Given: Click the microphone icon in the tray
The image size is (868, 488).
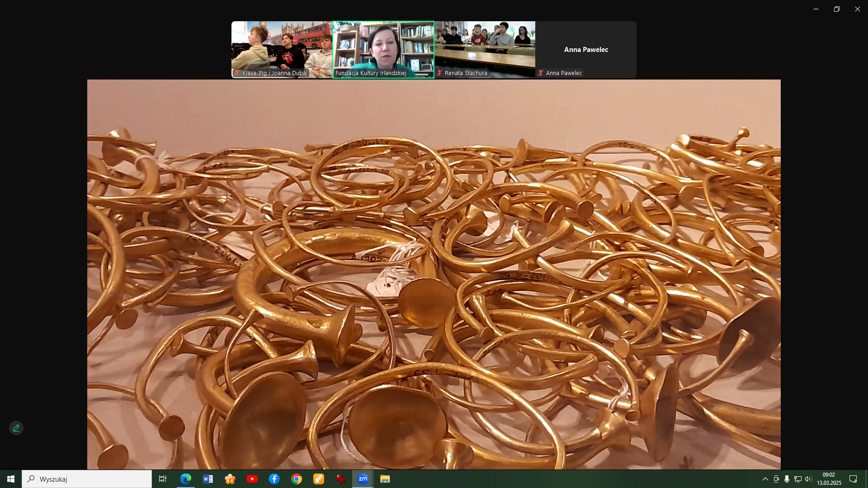Looking at the screenshot, I should [787, 479].
